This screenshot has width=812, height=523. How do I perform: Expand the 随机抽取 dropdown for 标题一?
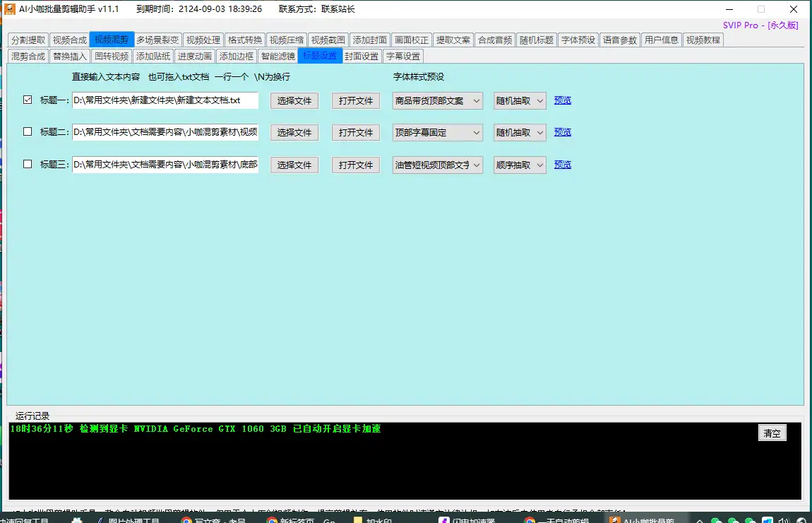coord(520,101)
